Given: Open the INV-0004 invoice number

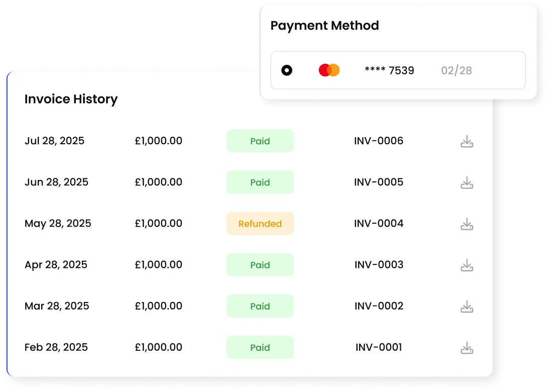Looking at the screenshot, I should [x=379, y=223].
